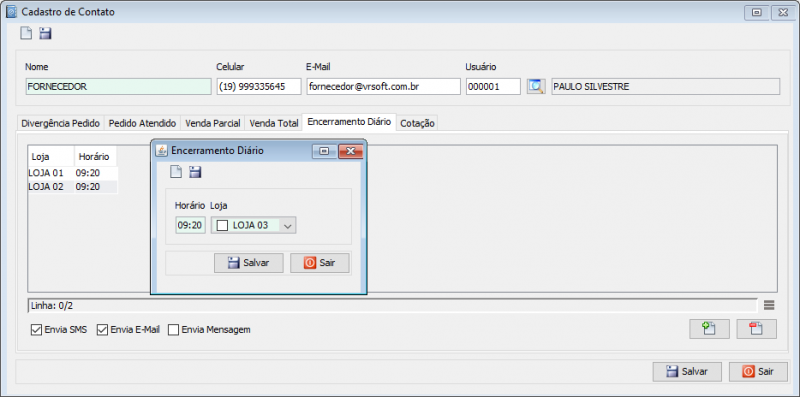The image size is (800, 397).
Task: Click the Usuário code field 000001
Action: click(493, 86)
